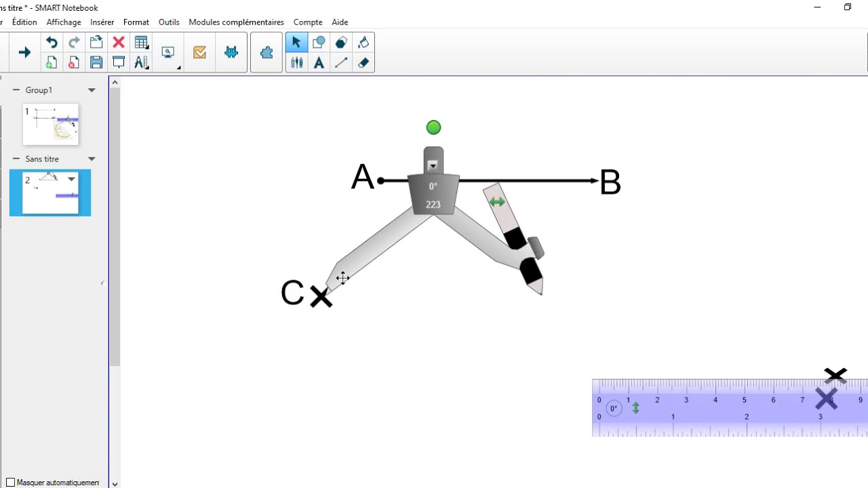Undo the last action
868x488 pixels.
click(x=52, y=42)
